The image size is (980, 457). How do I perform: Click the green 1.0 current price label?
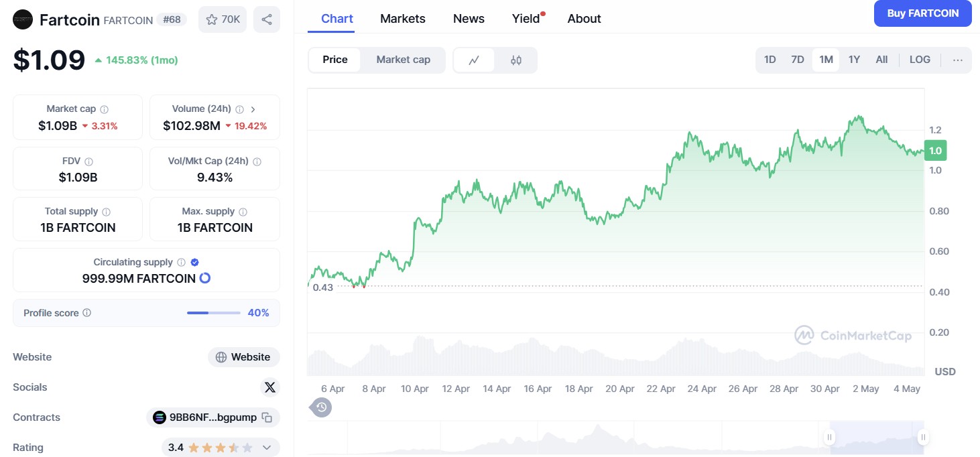(935, 151)
